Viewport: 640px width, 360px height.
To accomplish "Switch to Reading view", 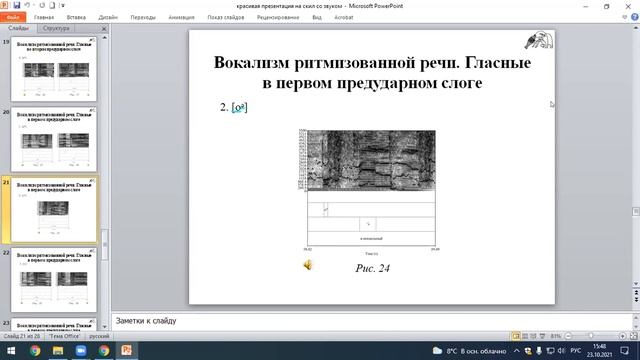I will [x=533, y=336].
